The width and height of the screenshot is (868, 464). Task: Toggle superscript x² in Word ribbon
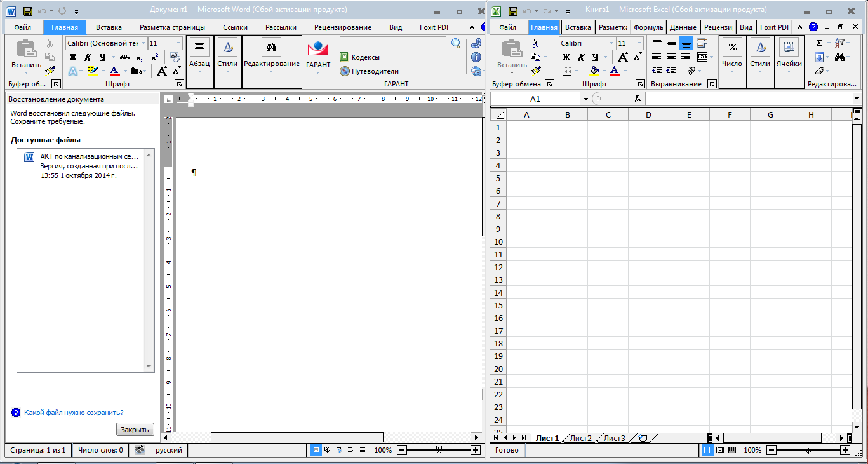tap(154, 57)
